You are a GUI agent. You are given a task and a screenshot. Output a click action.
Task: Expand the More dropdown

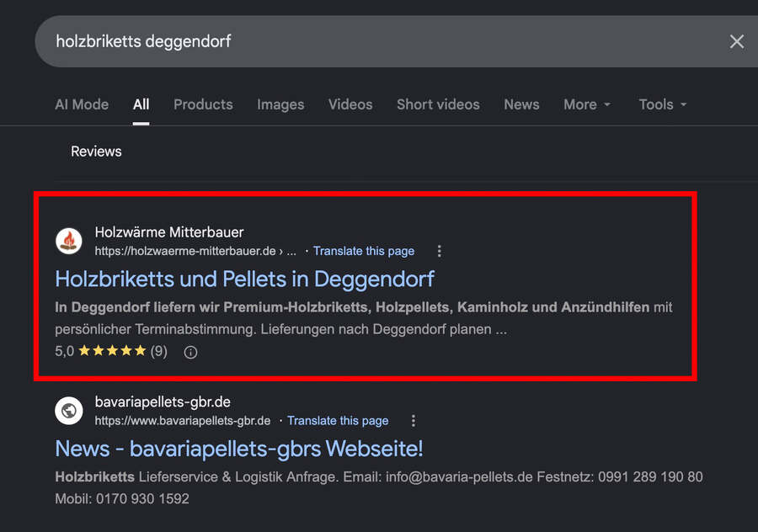pyautogui.click(x=587, y=104)
